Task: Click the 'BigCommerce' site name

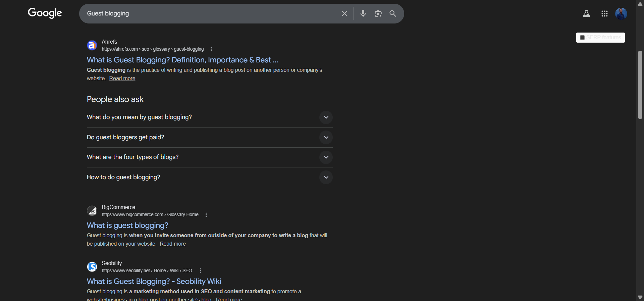Action: [x=118, y=207]
